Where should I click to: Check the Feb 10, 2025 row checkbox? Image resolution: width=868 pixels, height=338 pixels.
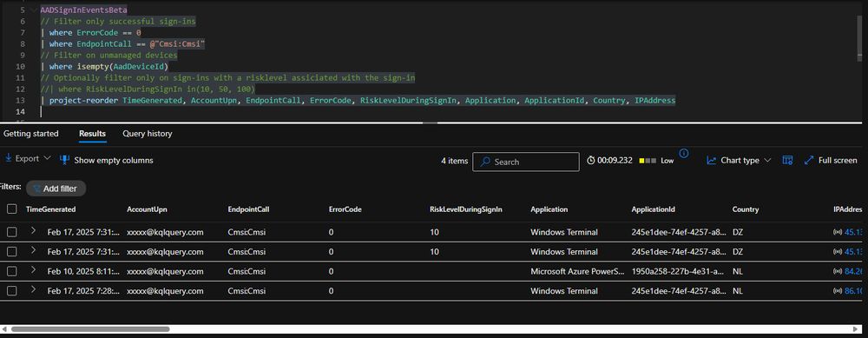[11, 271]
